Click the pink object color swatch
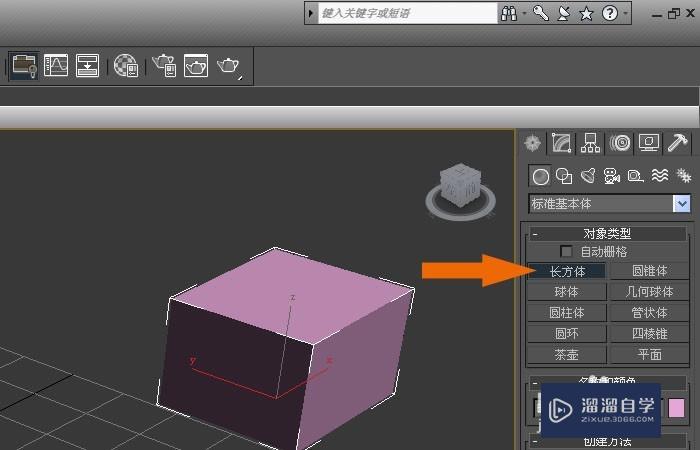The height and width of the screenshot is (450, 700). coord(676,408)
